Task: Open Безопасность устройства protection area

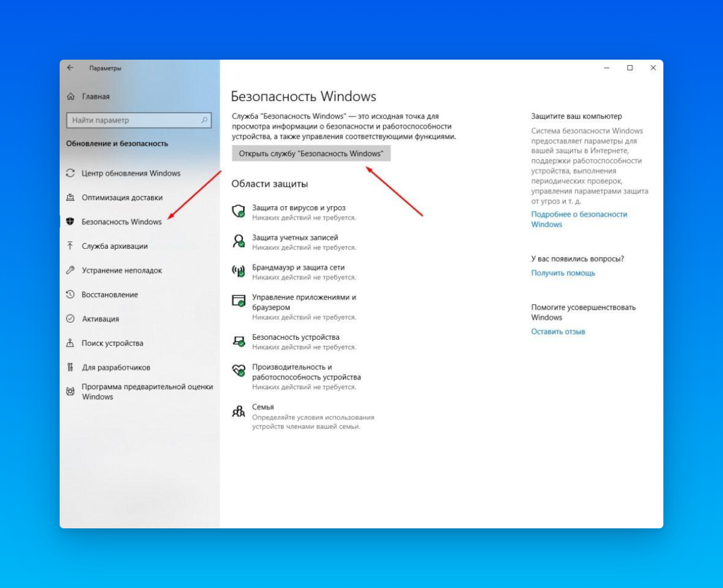Action: point(296,337)
